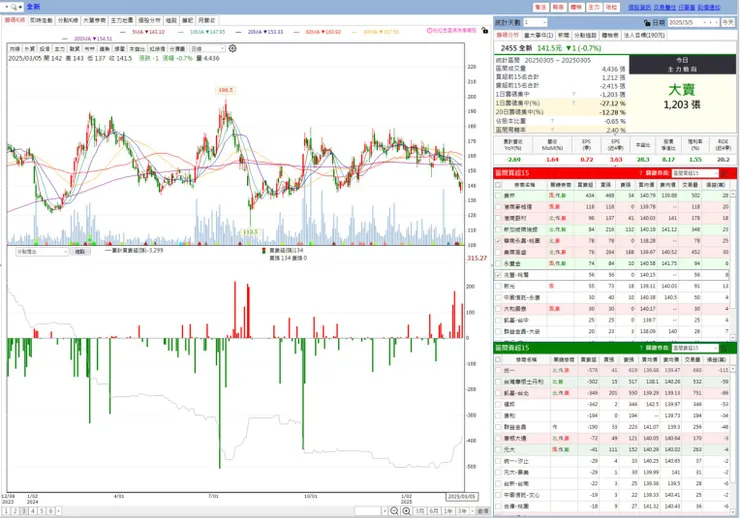Click the 2025/03/05 timeline date marker
The image size is (740, 518).
[x=461, y=497]
